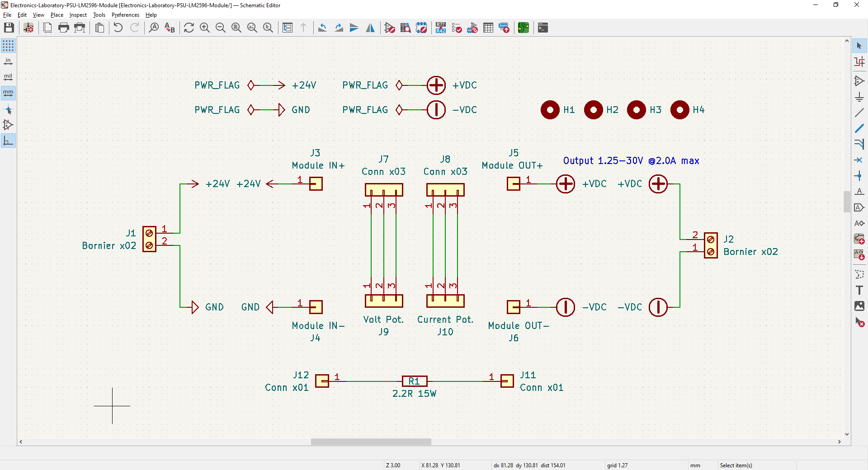
Task: Select the Add Image tool
Action: coord(859,306)
